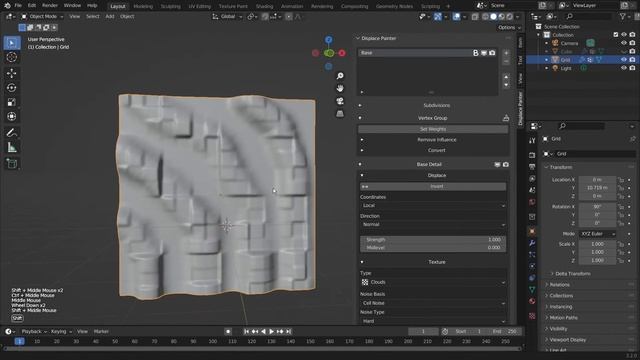Switch to the Shading workspace tab

point(264,6)
